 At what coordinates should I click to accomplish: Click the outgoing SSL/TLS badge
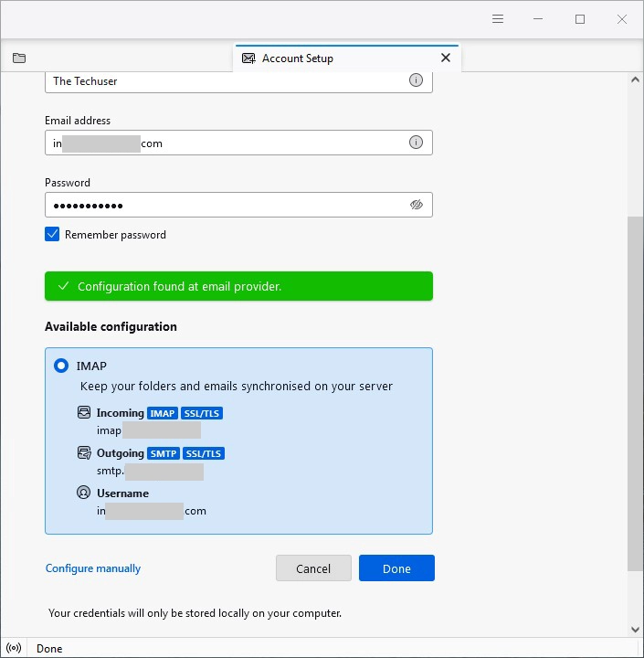tap(204, 453)
